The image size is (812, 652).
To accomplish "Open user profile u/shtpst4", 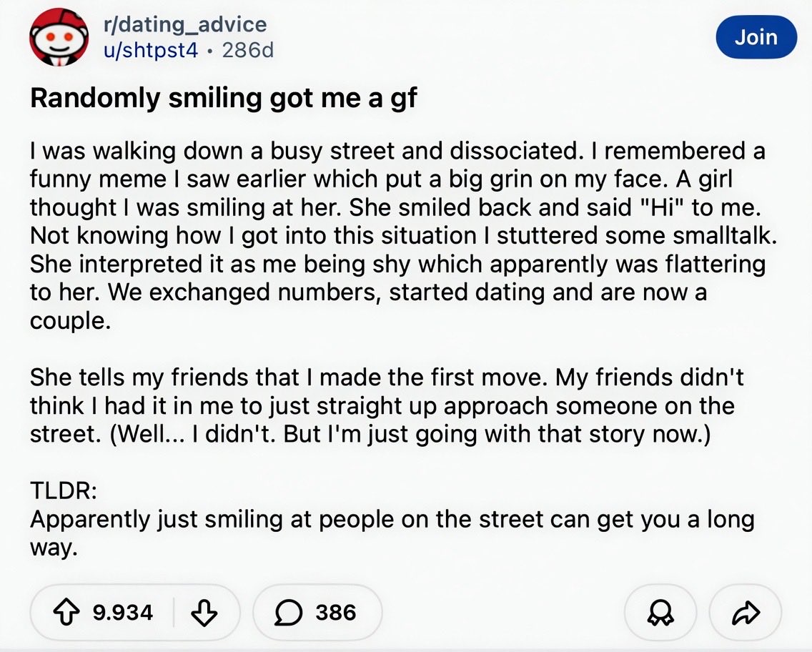I will click(150, 50).
